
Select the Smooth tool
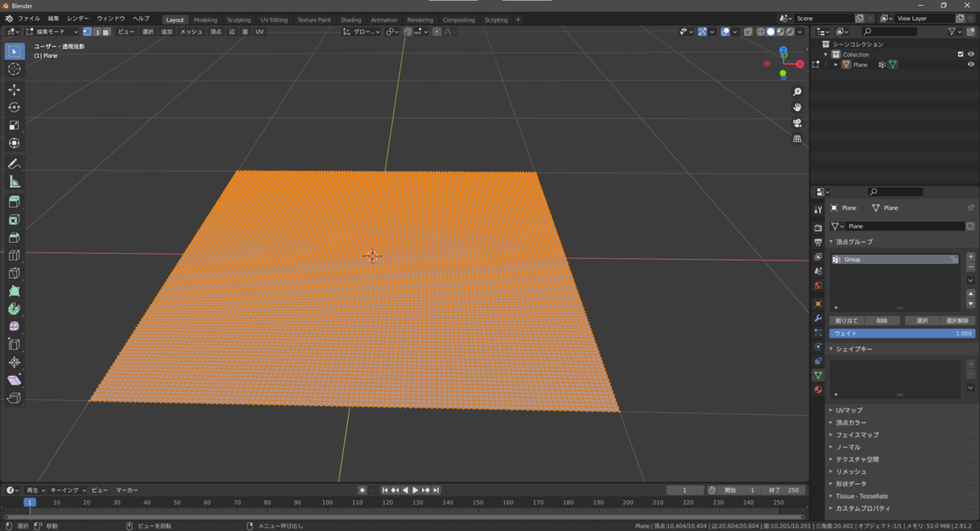coord(15,327)
